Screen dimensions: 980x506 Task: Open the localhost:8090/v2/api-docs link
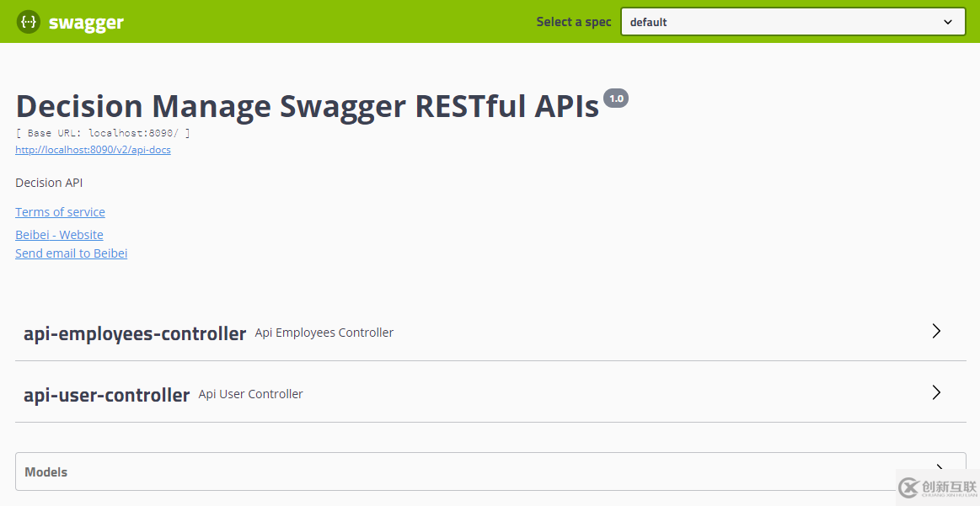tap(93, 150)
